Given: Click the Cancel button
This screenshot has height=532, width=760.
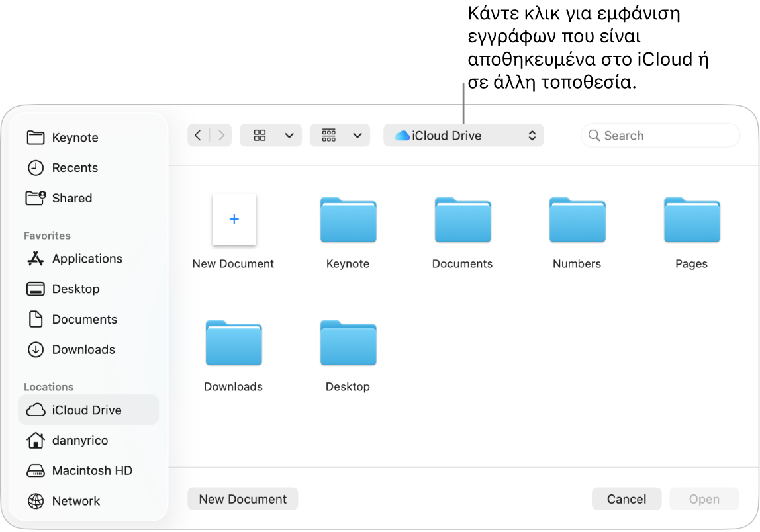Looking at the screenshot, I should (x=627, y=499).
